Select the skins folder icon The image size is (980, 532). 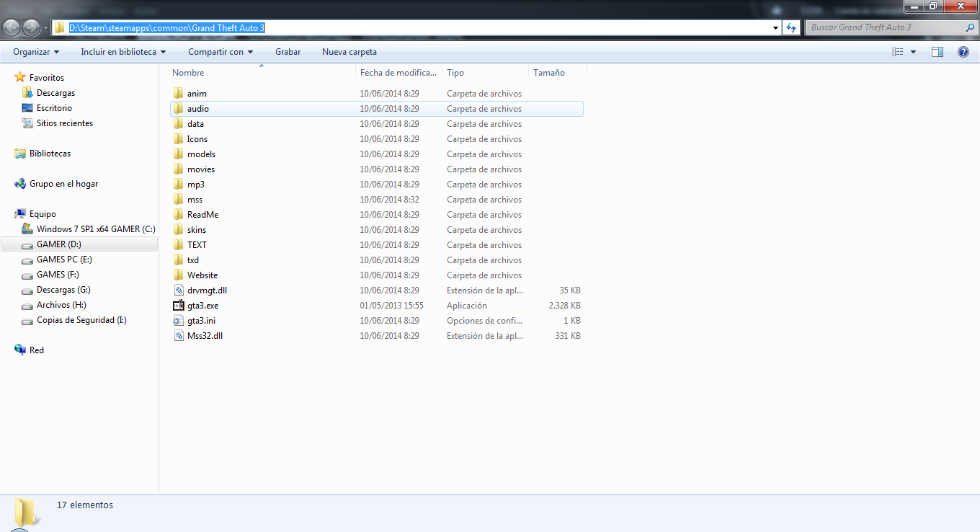(x=179, y=230)
